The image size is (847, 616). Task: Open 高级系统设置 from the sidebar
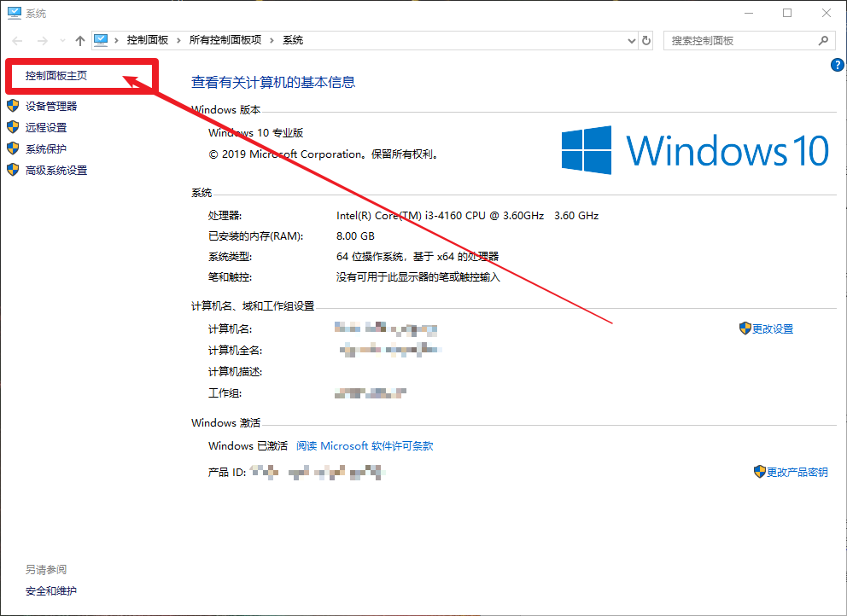(56, 170)
